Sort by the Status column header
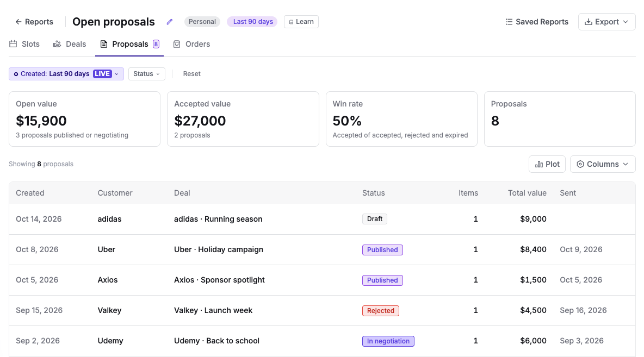 click(x=373, y=193)
